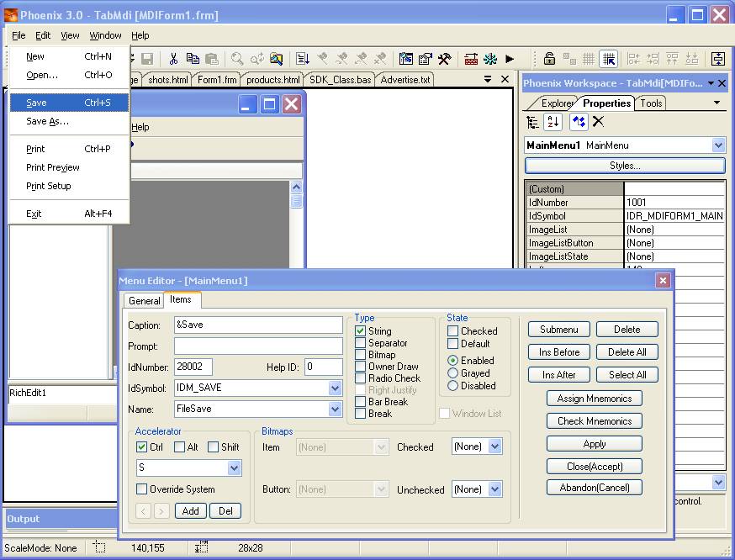Click the red brick wall icon
735x560 pixels.
click(x=471, y=59)
